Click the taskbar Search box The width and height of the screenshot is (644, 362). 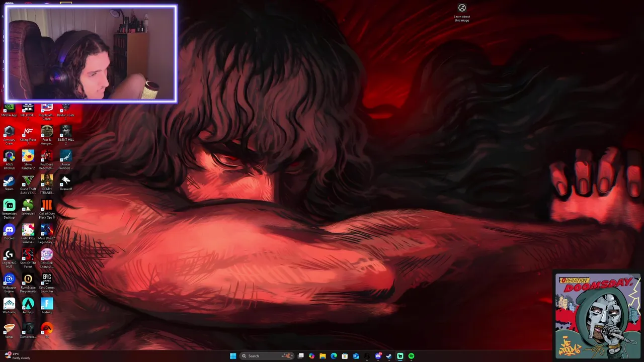coord(267,356)
